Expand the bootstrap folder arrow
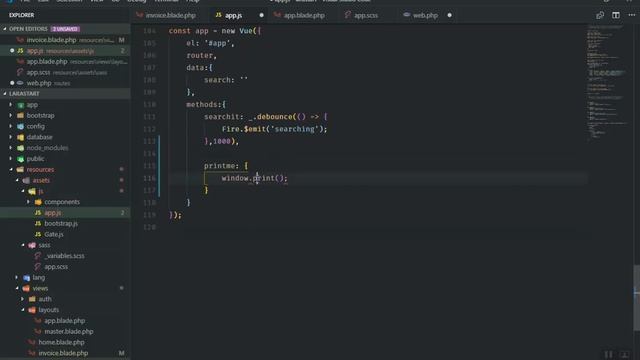 tap(11, 116)
